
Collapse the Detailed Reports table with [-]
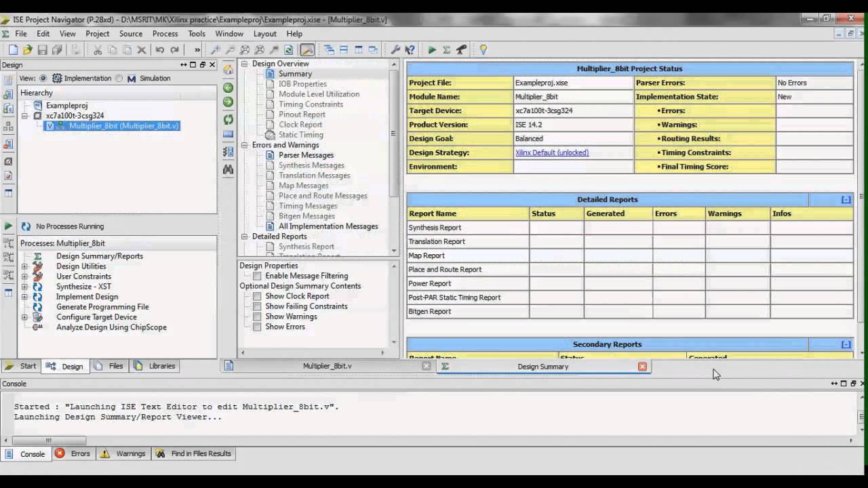(x=846, y=199)
